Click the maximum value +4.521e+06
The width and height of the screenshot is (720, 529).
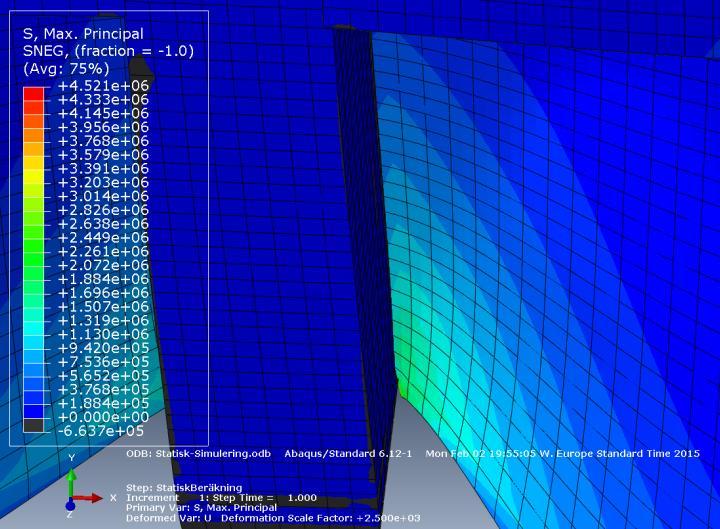click(103, 85)
